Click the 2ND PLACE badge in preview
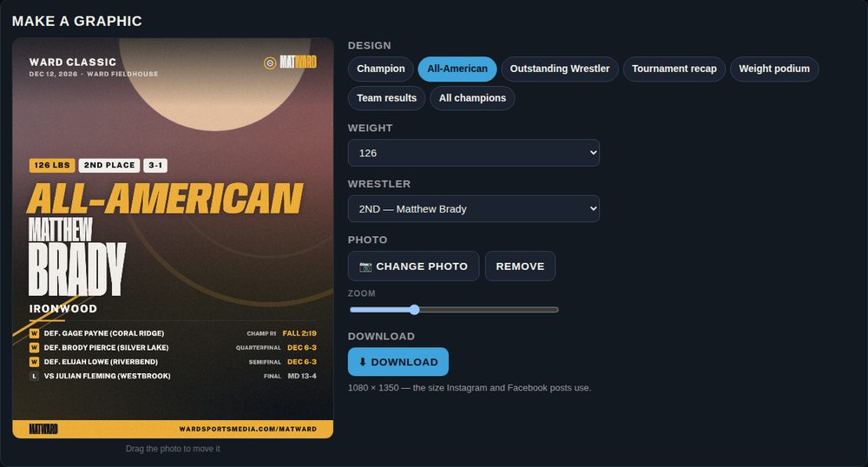This screenshot has width=868, height=467. click(109, 166)
